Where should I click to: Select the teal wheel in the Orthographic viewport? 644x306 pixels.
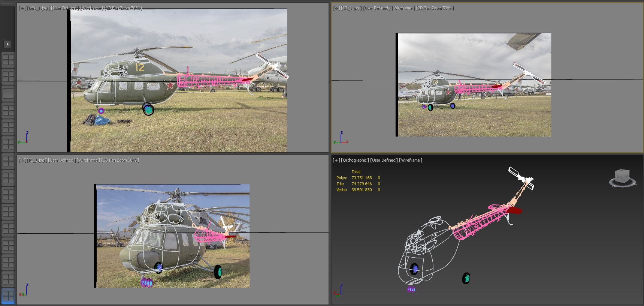[466, 278]
